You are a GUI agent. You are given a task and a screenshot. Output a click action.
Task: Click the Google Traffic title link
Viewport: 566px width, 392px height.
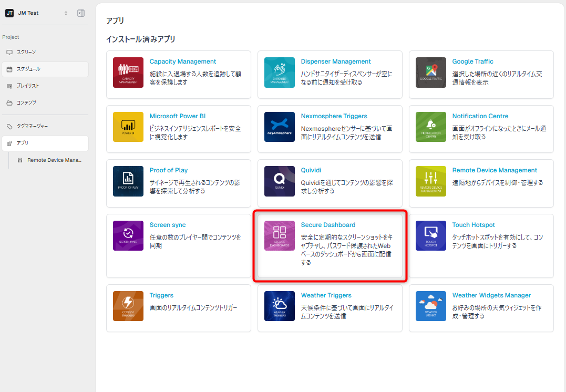(472, 61)
